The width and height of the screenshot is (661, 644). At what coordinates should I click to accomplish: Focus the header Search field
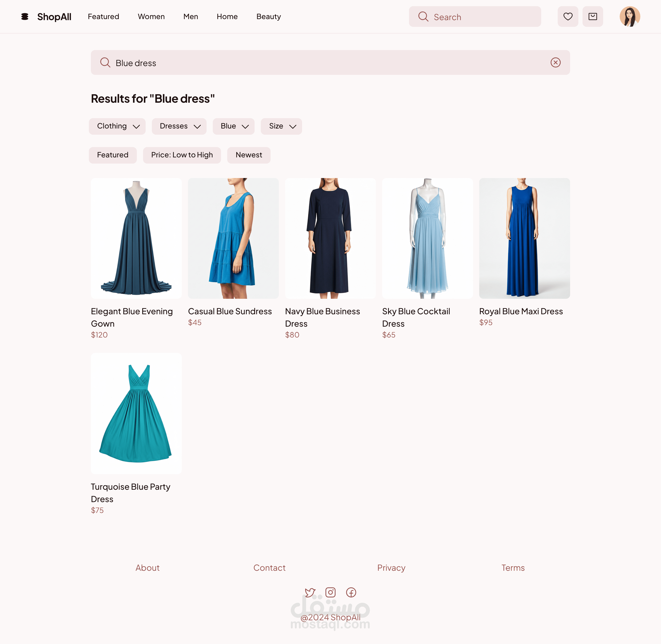tap(475, 17)
